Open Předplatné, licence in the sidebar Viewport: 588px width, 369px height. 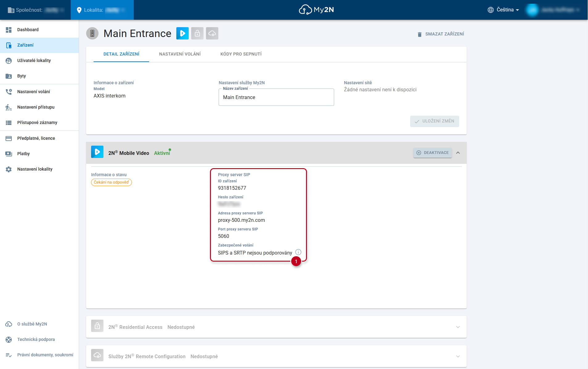pos(39,138)
